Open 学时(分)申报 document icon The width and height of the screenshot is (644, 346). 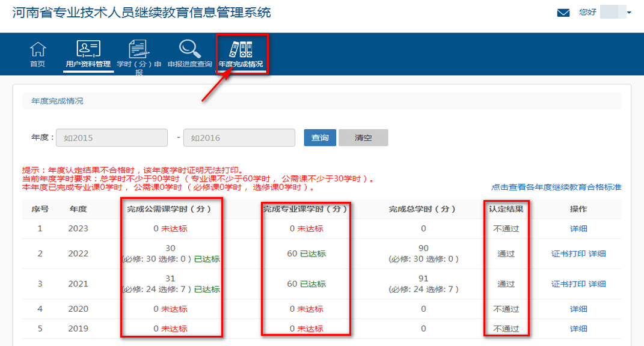pyautogui.click(x=139, y=49)
